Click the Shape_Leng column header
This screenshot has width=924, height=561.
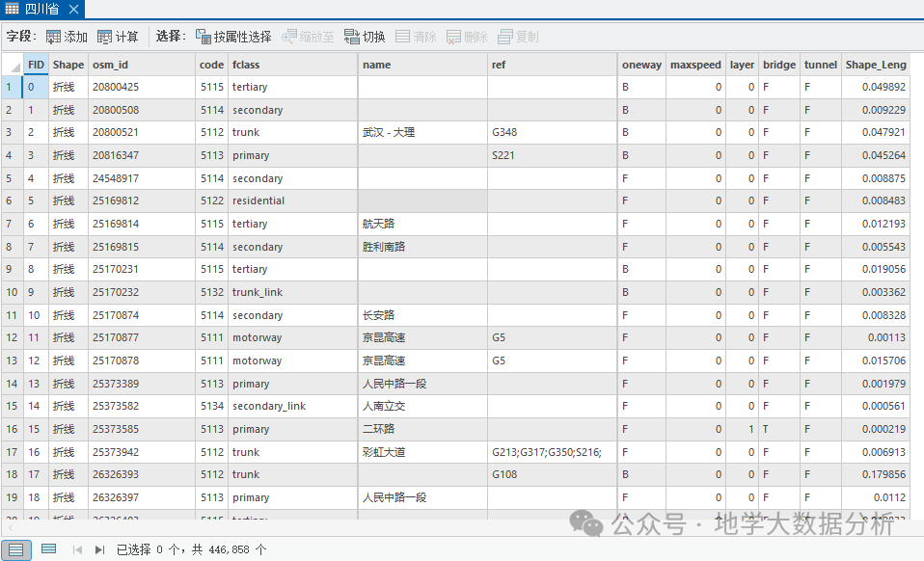[x=876, y=65]
